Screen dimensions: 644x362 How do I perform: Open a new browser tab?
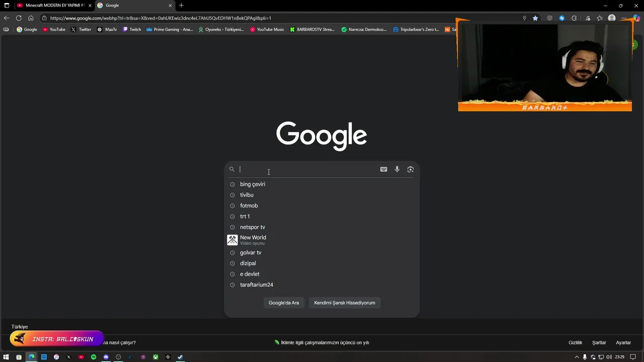pos(181,6)
